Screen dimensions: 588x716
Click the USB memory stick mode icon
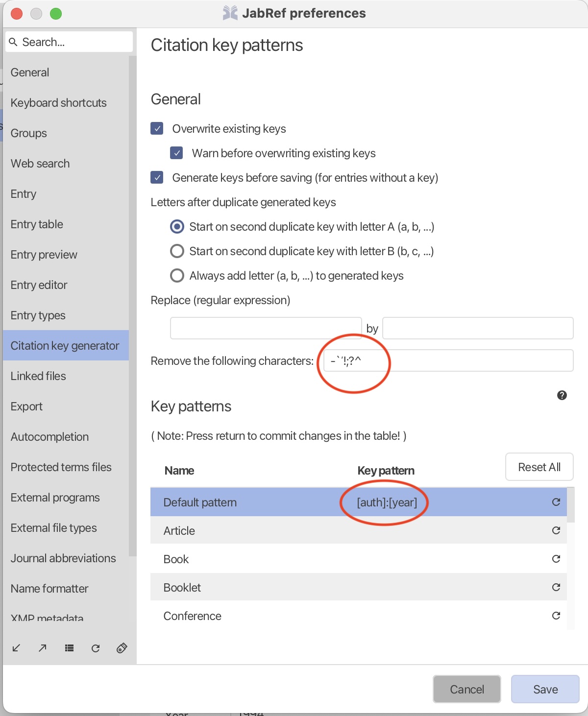coord(122,648)
